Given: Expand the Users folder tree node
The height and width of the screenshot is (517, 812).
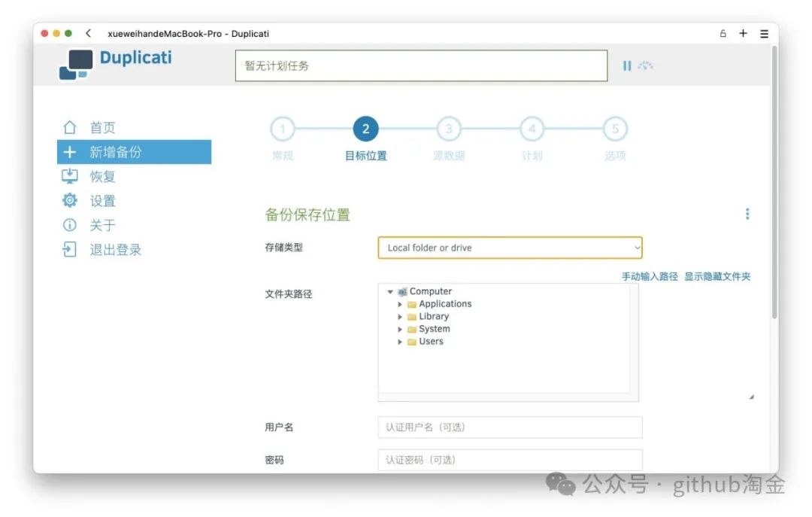Looking at the screenshot, I should point(400,342).
